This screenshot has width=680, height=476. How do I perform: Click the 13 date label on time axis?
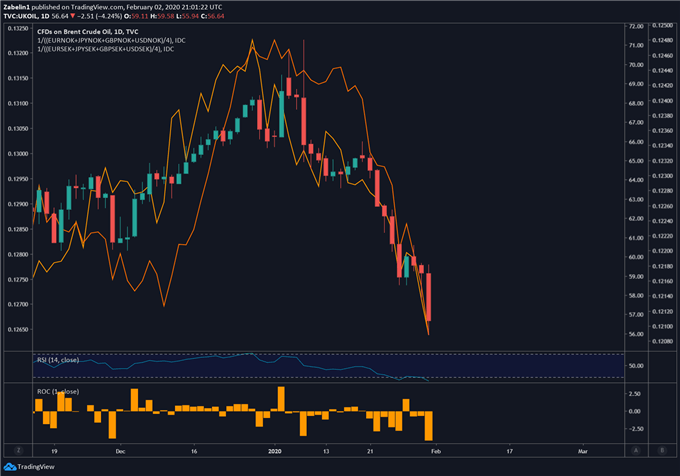click(x=326, y=451)
